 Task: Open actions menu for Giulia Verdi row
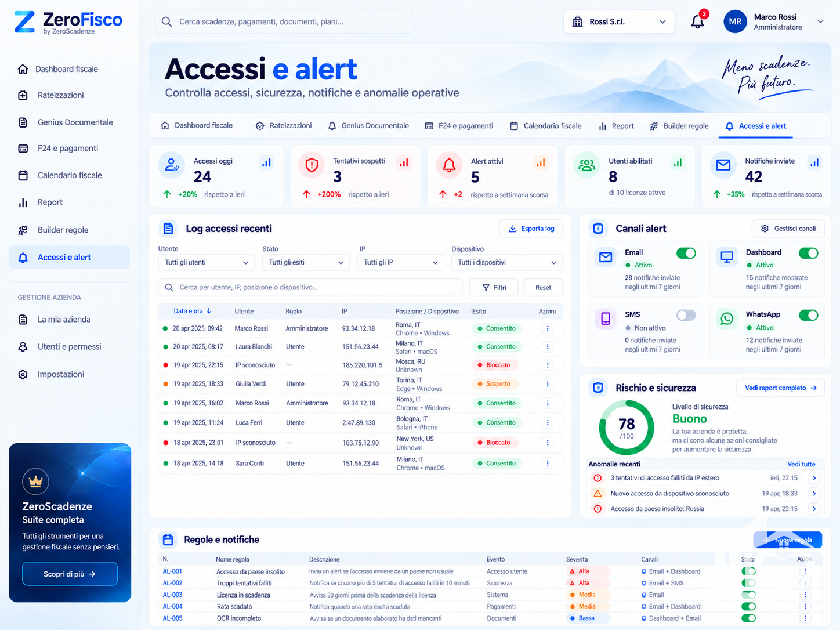[547, 384]
